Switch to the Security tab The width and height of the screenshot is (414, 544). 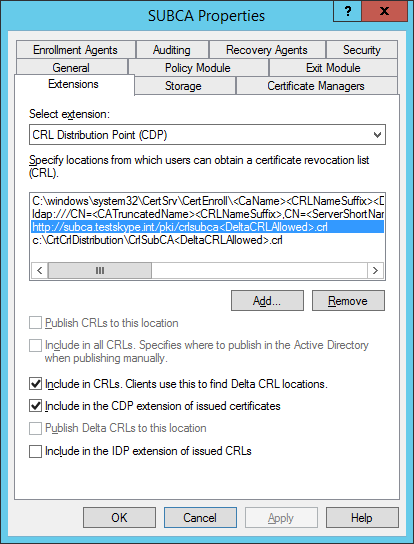(362, 50)
